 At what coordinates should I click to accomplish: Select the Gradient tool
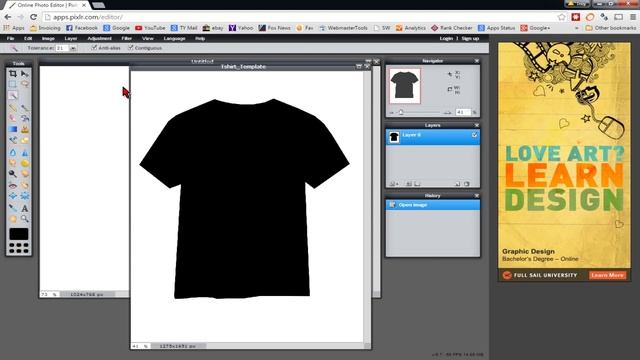click(13, 129)
